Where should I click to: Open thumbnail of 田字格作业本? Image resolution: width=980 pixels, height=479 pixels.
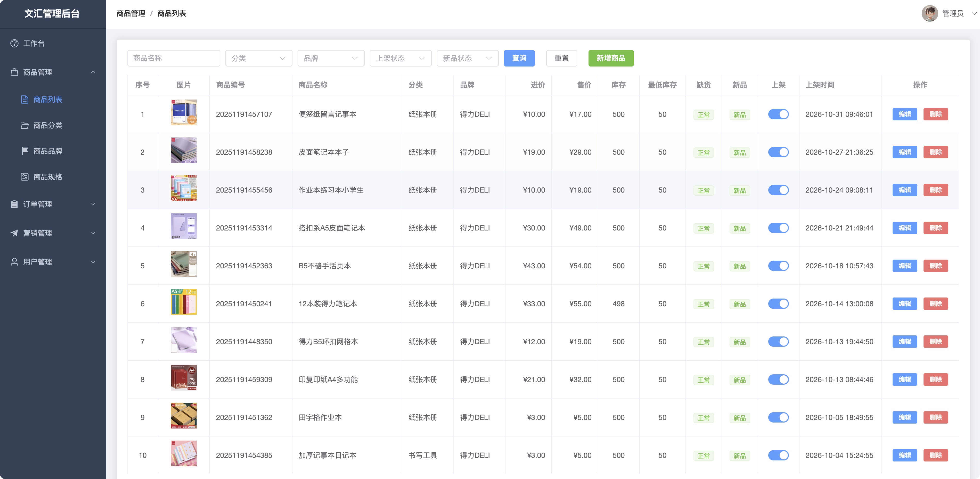click(x=184, y=416)
